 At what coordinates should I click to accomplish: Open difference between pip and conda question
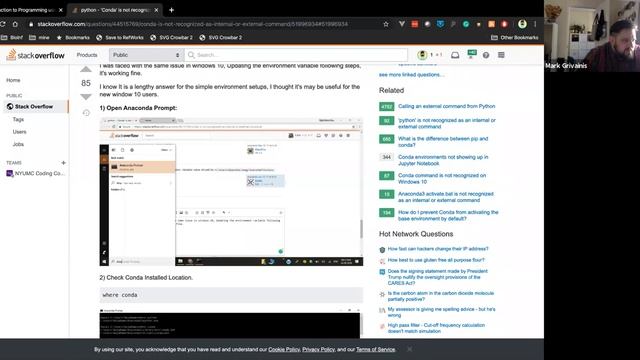[x=443, y=142]
